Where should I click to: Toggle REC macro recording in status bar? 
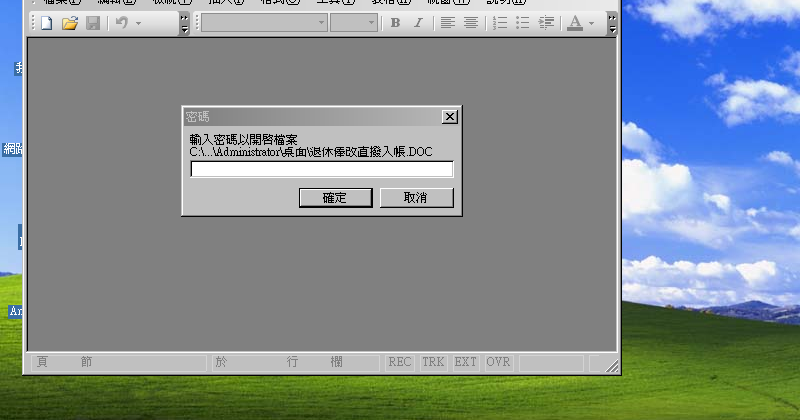pos(399,362)
